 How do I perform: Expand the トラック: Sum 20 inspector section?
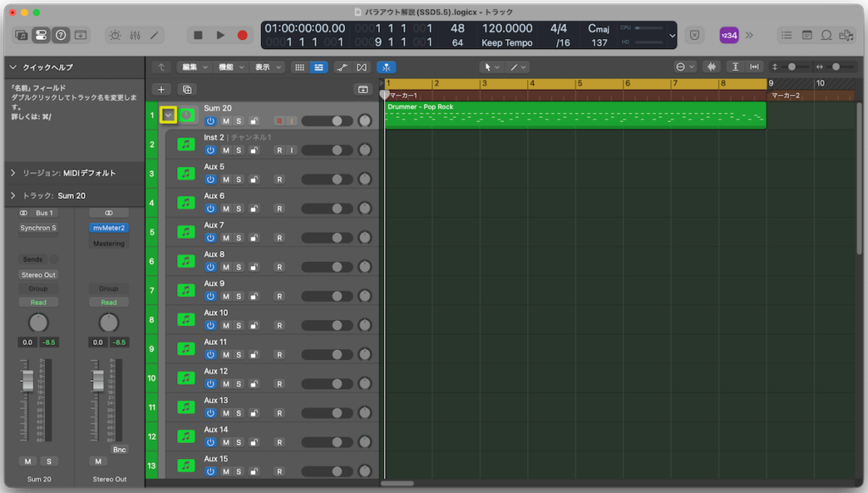click(13, 196)
